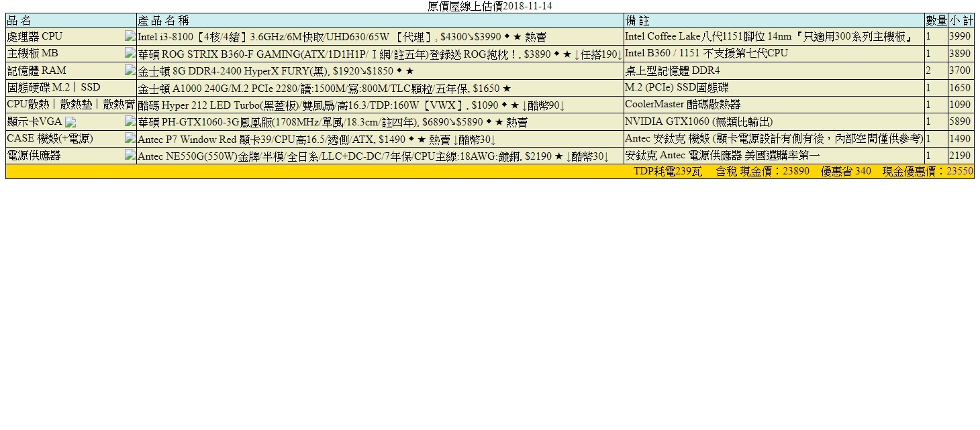Click the 優惠省 340 discount text
This screenshot has width=980, height=430.
click(x=846, y=172)
